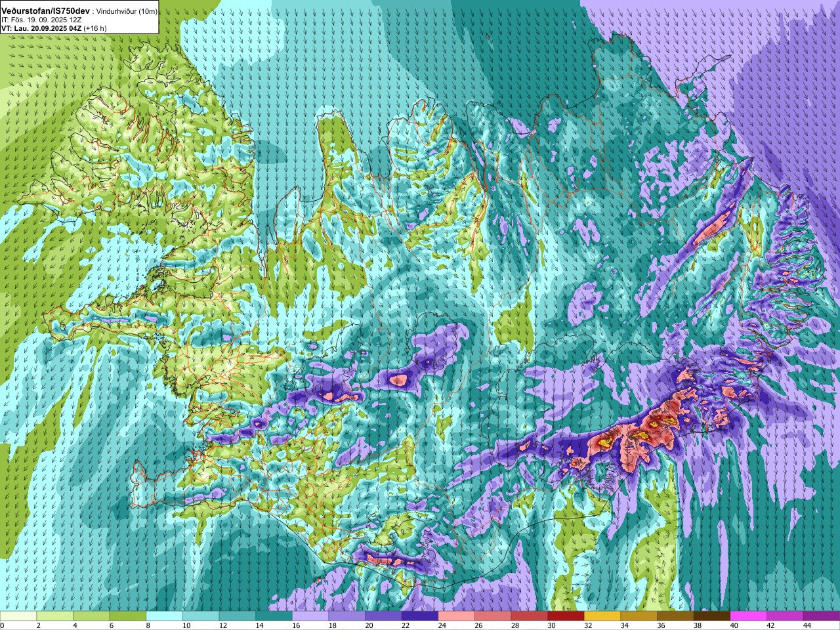Pick the teal 12–14 legend swatch
This screenshot has height=630, width=840.
[x=238, y=616]
